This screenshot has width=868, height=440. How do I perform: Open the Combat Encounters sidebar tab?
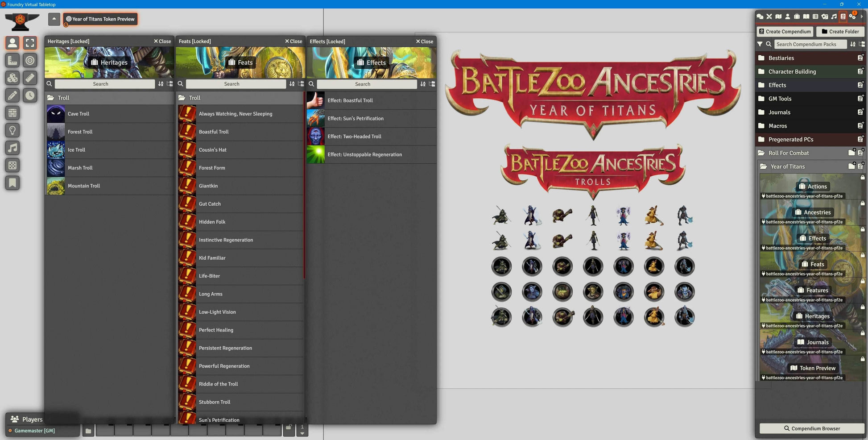[x=770, y=17]
